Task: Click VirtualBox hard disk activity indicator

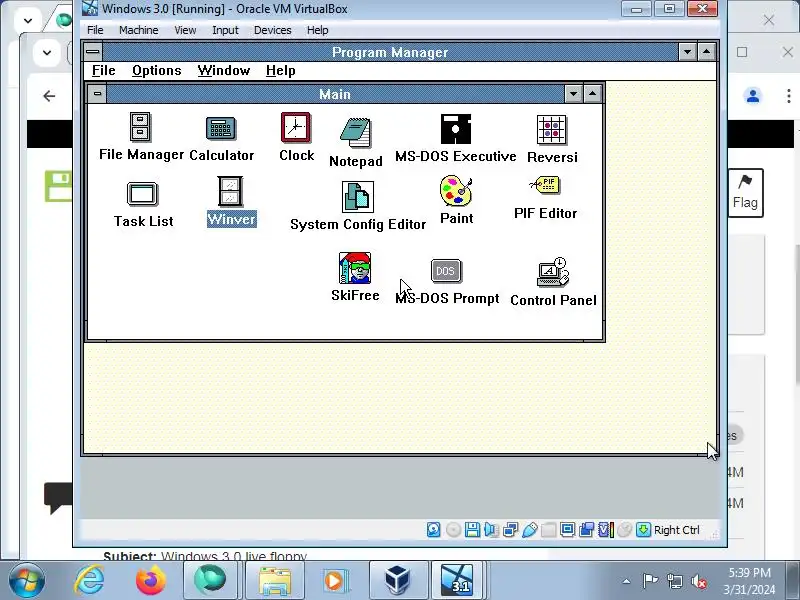Action: click(434, 530)
